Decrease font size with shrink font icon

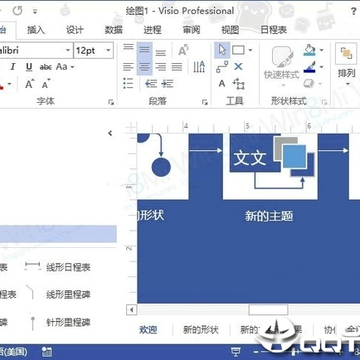pyautogui.click(x=46, y=84)
